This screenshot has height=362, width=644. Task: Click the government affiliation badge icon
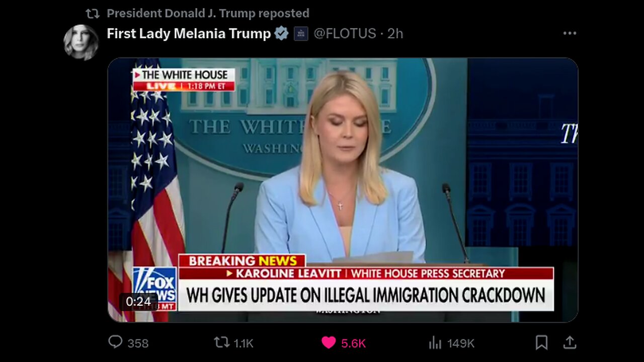pyautogui.click(x=301, y=34)
